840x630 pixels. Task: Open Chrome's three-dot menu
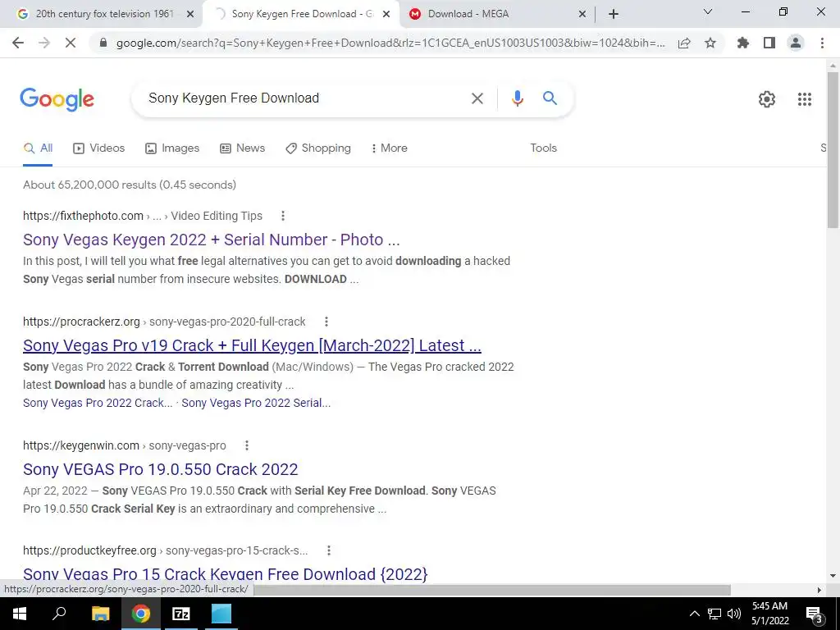click(822, 43)
